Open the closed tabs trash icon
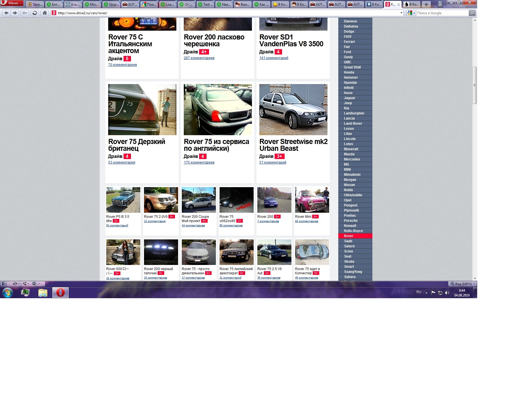Image resolution: width=532 pixels, height=399 pixels. pos(440,4)
